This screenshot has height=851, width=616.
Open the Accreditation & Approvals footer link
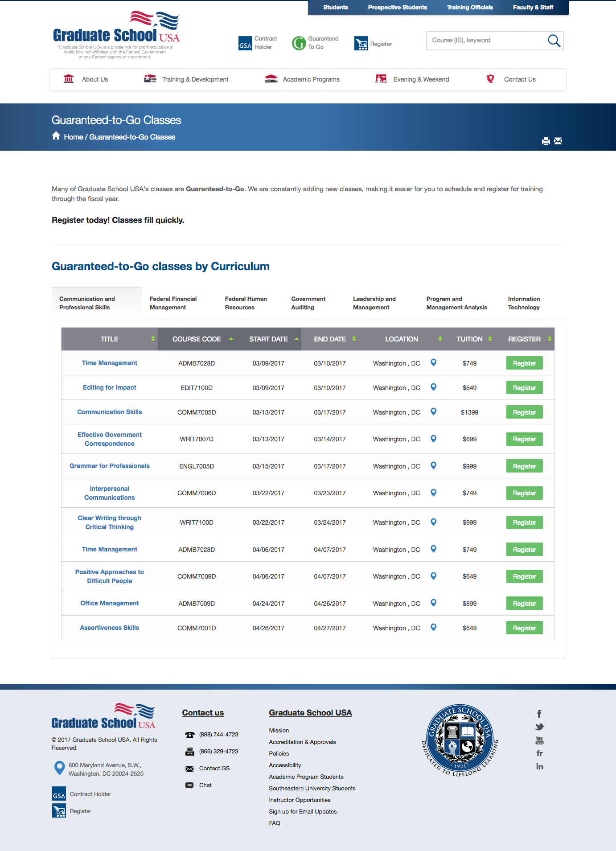click(302, 742)
